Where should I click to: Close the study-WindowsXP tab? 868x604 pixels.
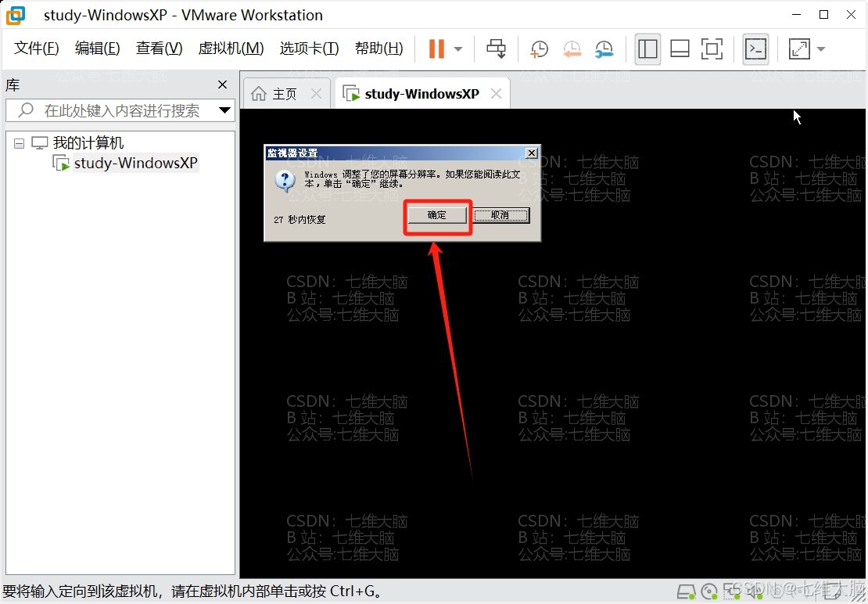[496, 94]
